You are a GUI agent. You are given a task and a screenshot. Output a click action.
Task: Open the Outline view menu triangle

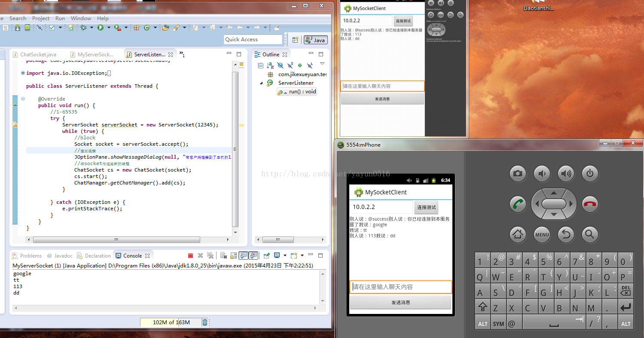tap(322, 64)
